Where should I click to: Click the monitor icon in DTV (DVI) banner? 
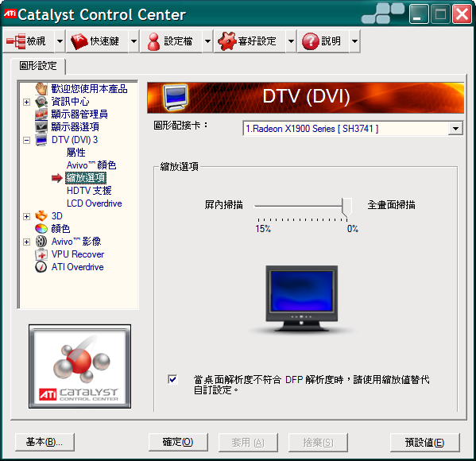(x=176, y=97)
